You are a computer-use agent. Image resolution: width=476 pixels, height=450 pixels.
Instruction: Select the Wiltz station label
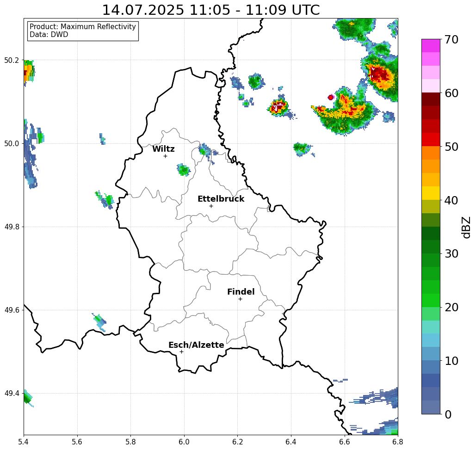tap(163, 149)
